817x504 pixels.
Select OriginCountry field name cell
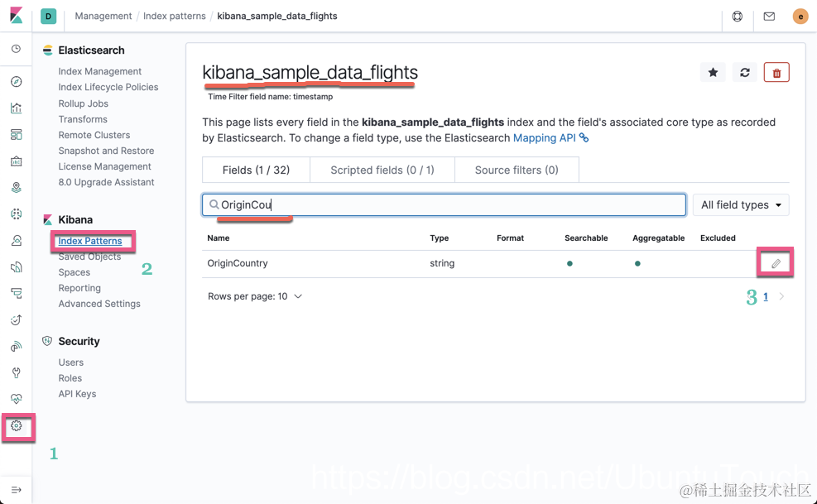point(238,263)
